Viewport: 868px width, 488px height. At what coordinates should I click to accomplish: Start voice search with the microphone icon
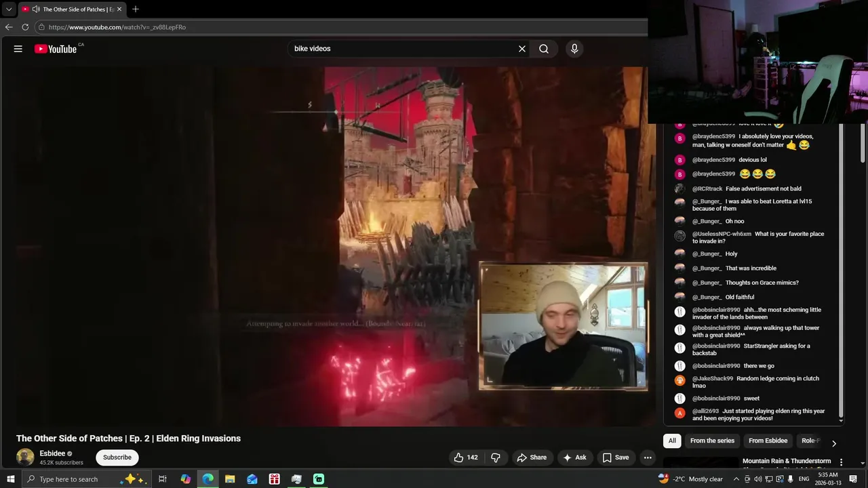[574, 49]
